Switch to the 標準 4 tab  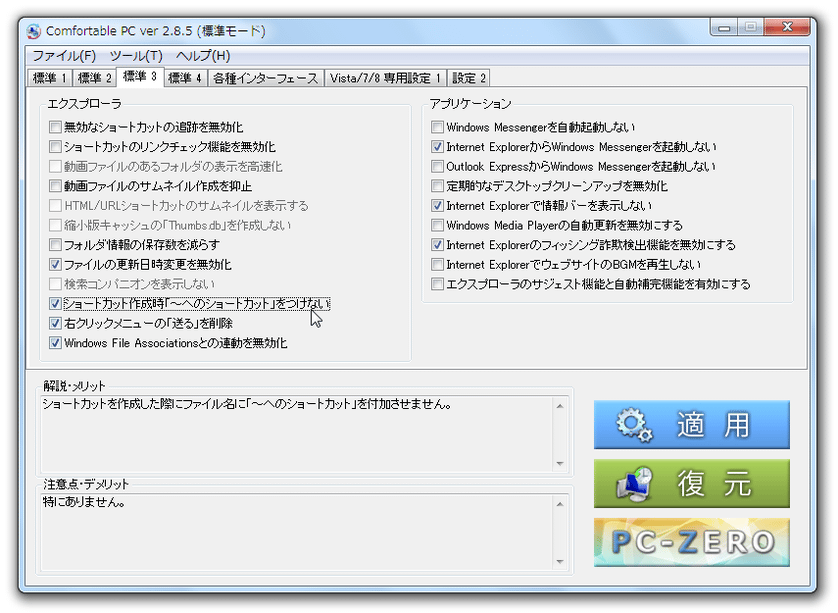coord(184,78)
